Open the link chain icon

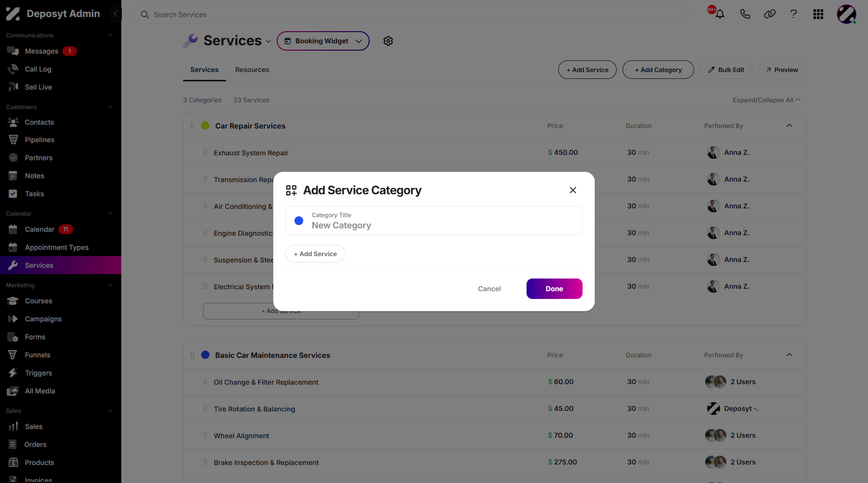770,14
